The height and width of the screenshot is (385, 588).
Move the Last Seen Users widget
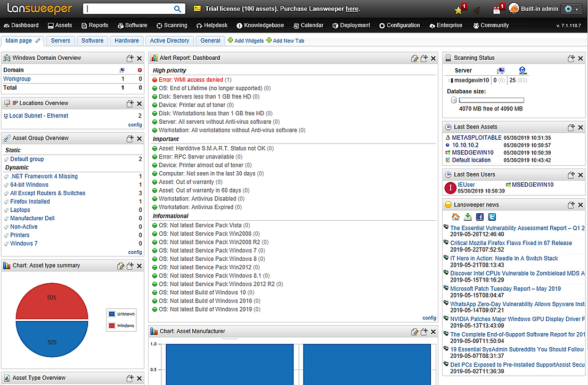(571, 175)
